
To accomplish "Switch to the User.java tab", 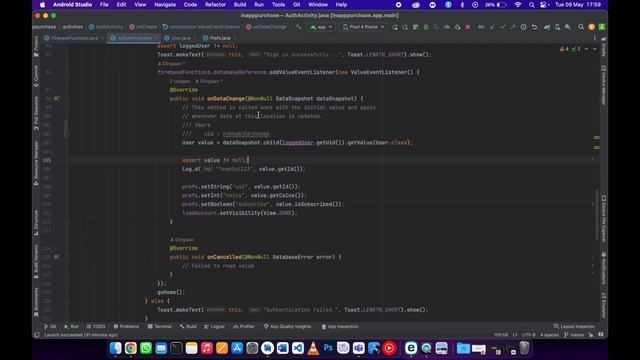I will point(180,38).
